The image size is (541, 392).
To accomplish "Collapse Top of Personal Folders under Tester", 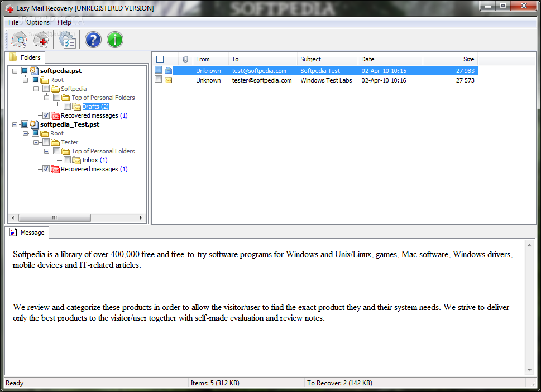I will point(46,151).
